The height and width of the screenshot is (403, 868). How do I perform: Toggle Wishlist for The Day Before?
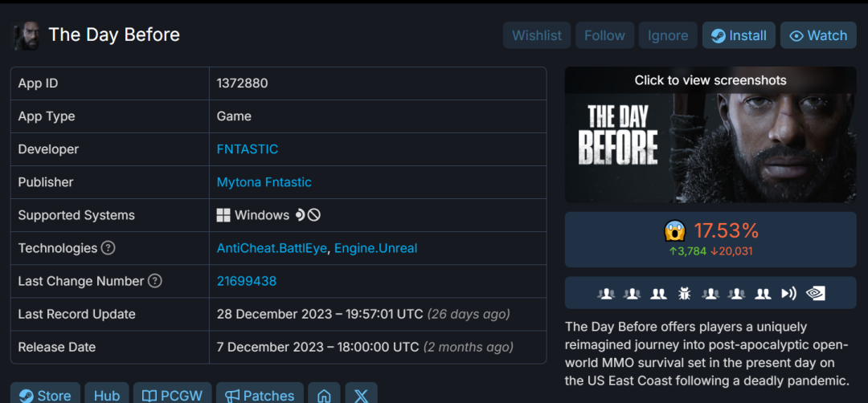(537, 35)
